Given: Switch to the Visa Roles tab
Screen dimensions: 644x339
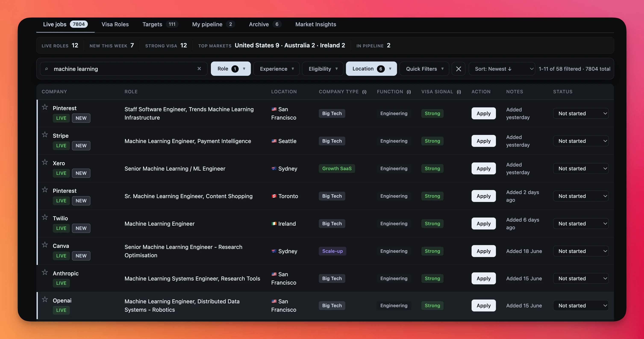Looking at the screenshot, I should pyautogui.click(x=115, y=24).
